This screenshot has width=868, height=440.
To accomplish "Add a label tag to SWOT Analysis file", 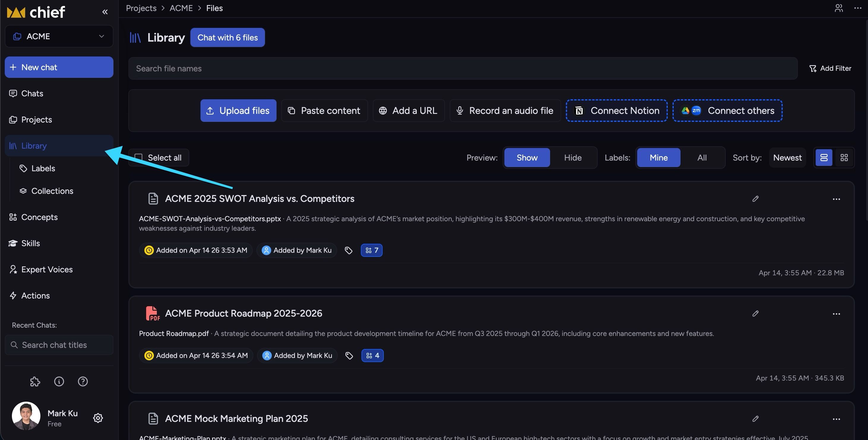I will 348,250.
